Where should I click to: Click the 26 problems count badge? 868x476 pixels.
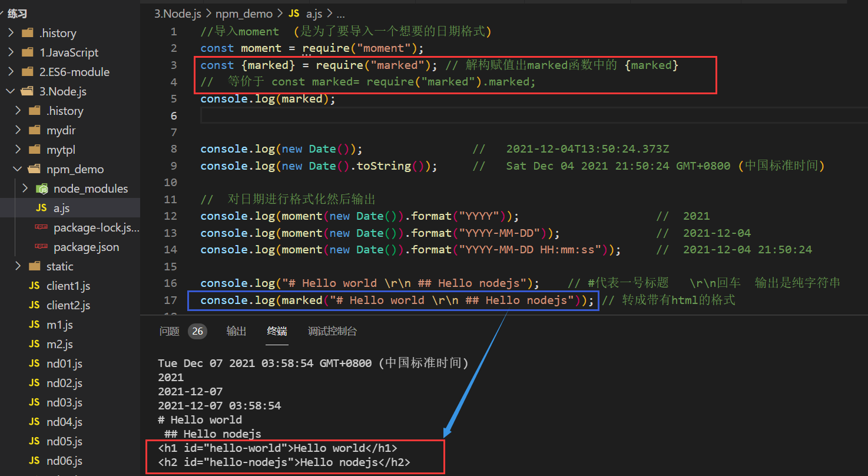click(x=197, y=331)
